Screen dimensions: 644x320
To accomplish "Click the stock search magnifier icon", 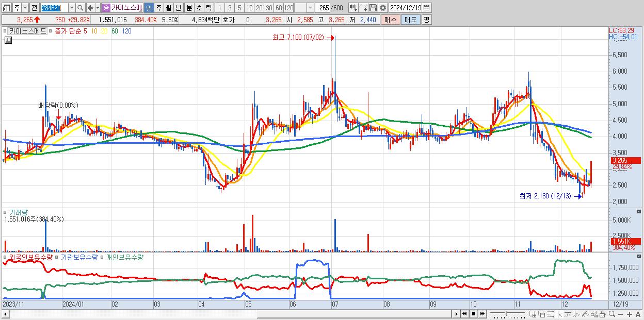I will [x=80, y=8].
